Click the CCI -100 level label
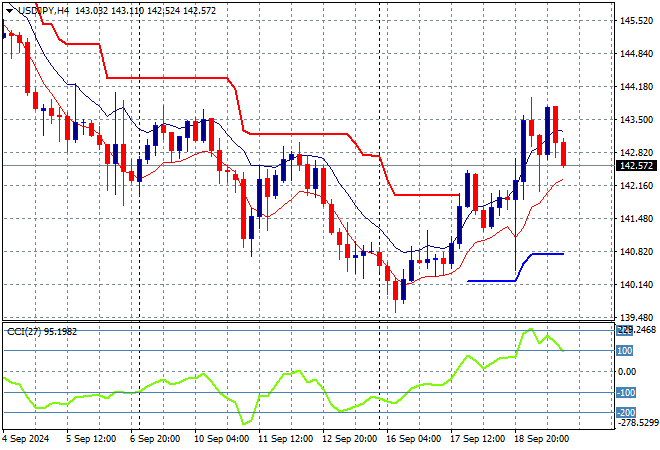 pyautogui.click(x=626, y=392)
